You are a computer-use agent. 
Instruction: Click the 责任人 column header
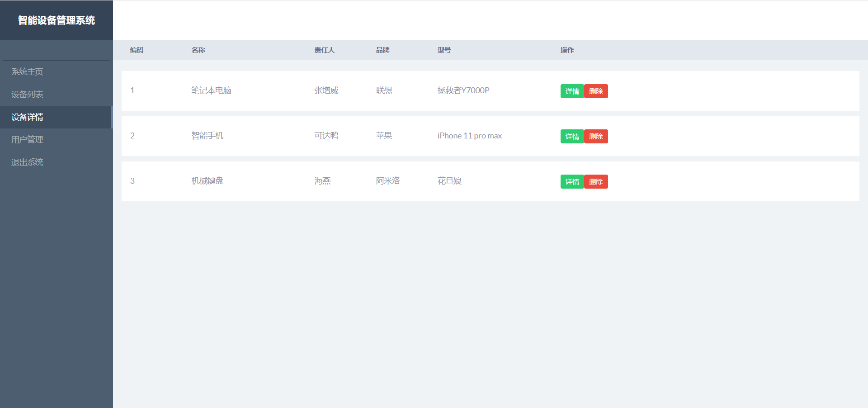pos(325,50)
